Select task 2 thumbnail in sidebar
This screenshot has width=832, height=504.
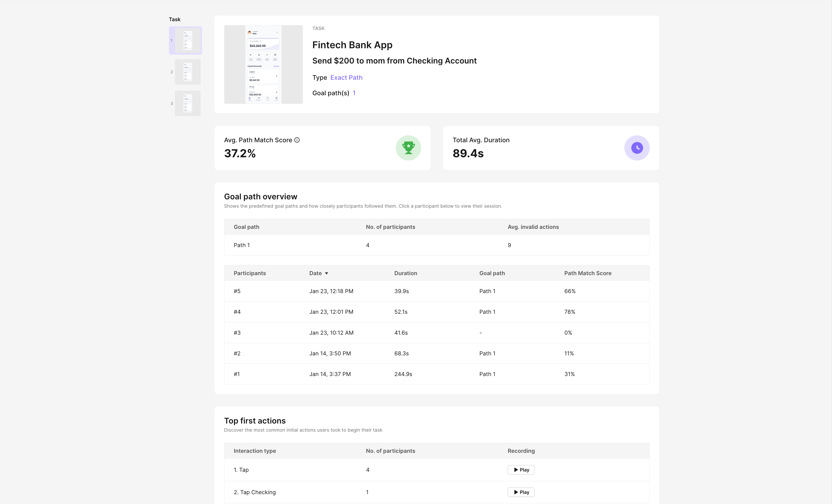click(x=187, y=72)
